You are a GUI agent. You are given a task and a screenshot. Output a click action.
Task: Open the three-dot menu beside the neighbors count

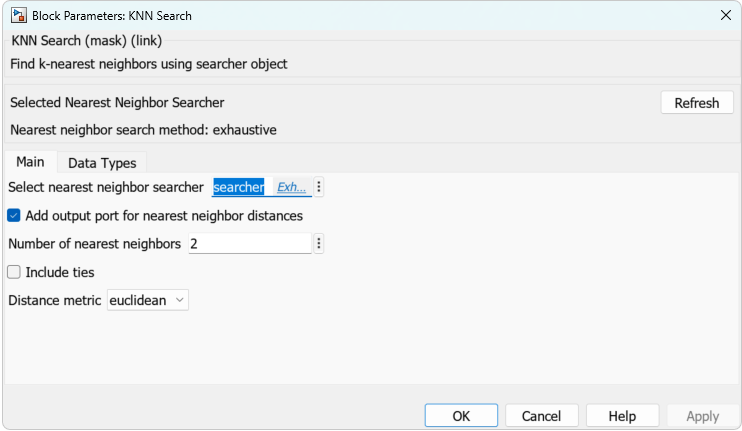click(319, 244)
